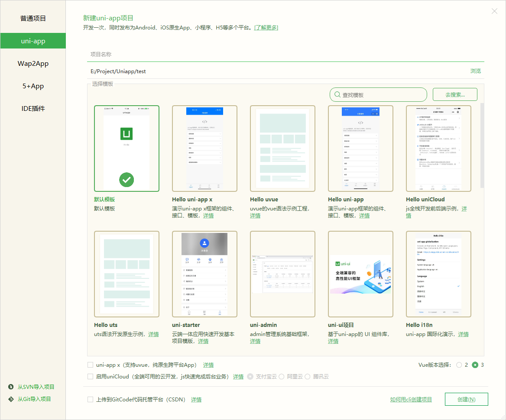
Task: Select the Hello uniCloud template thumbnail
Action: 438,149
